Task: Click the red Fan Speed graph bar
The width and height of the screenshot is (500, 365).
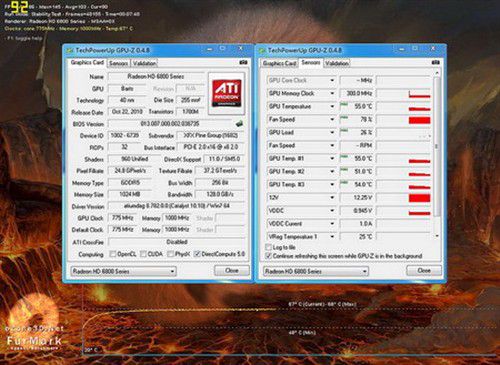Action: coord(419,120)
